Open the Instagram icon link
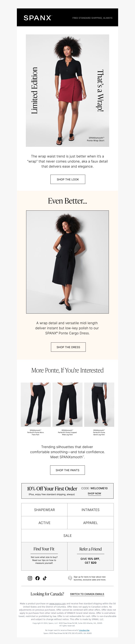Screen dimensions: 135x644 click(30, 578)
